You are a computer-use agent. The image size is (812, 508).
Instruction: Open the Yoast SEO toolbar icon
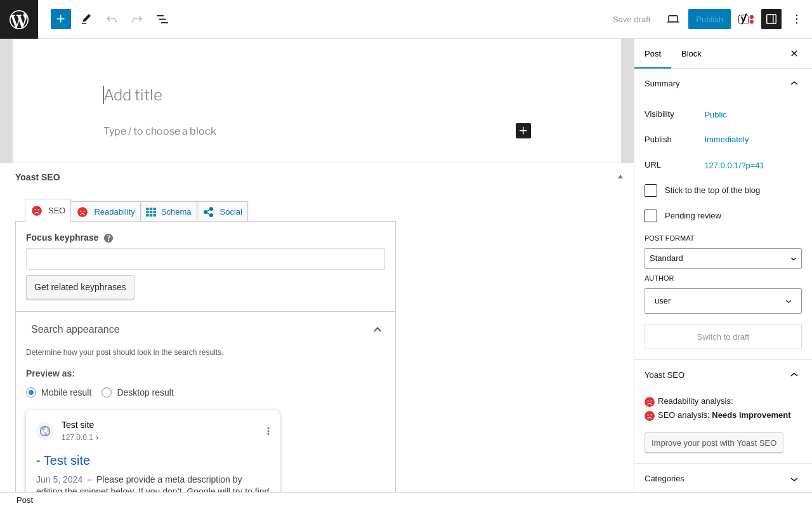(746, 19)
